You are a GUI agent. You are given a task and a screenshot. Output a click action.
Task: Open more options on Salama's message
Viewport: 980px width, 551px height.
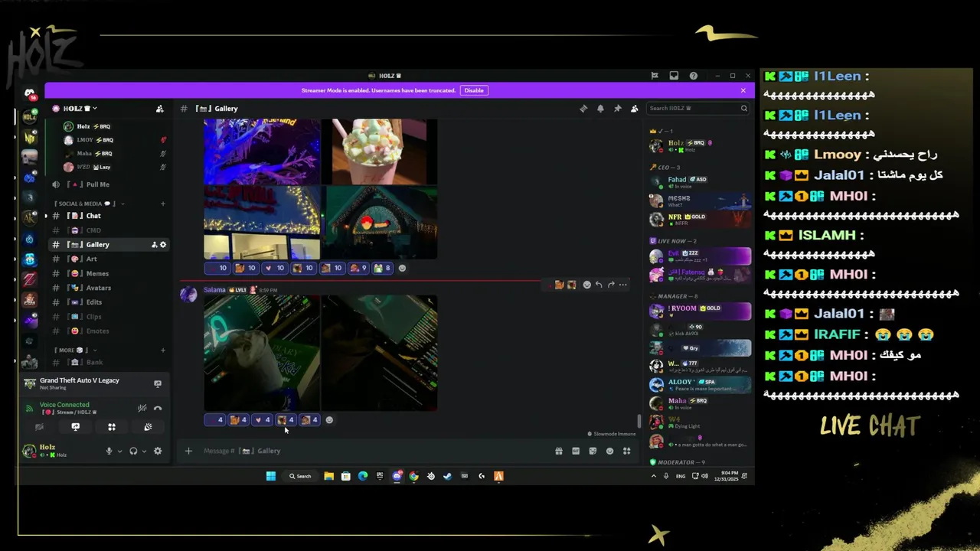click(623, 285)
